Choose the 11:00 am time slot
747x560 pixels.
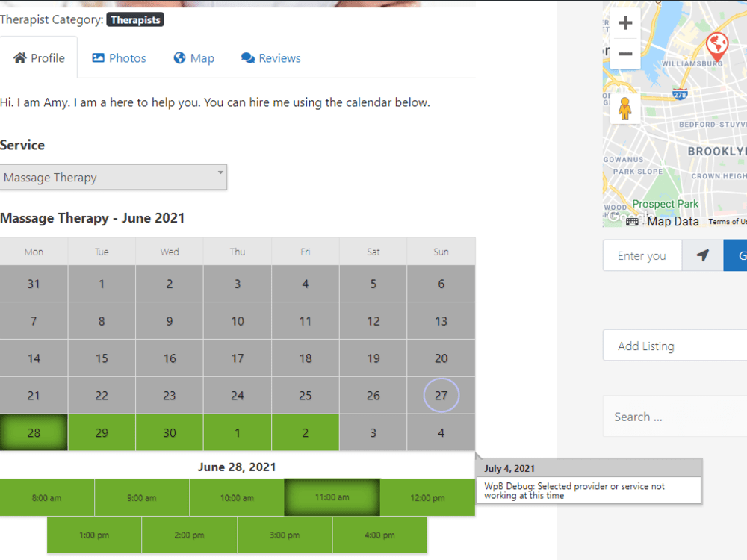(332, 497)
